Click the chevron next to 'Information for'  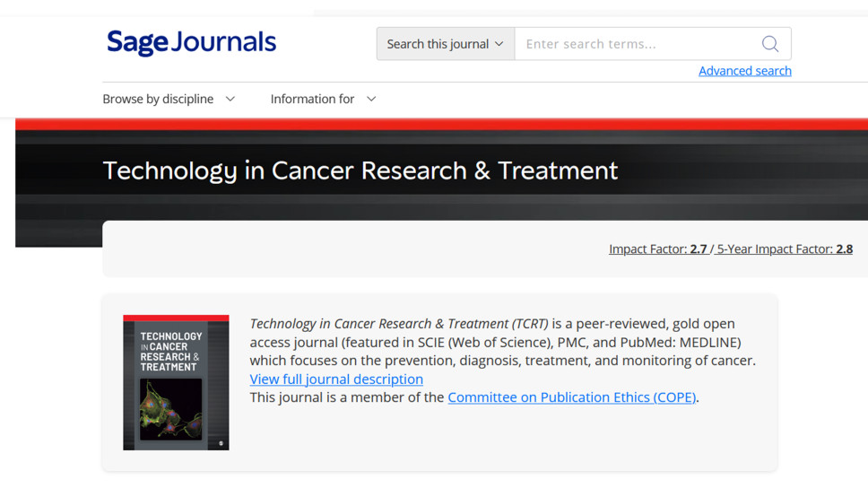371,100
